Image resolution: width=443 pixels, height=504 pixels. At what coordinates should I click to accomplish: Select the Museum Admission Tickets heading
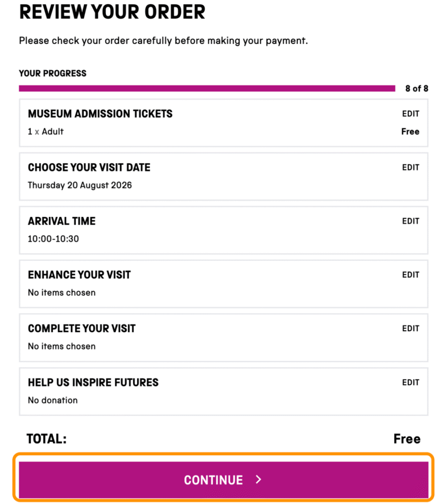100,114
